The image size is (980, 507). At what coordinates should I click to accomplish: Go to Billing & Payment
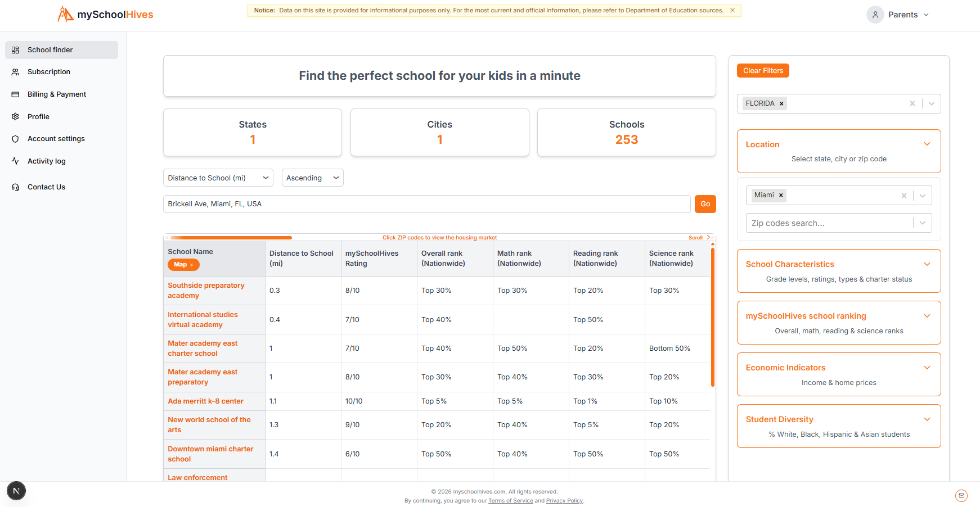point(56,94)
